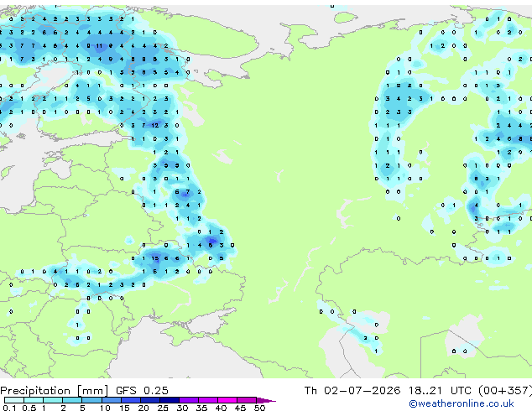Click the 'Precipitation [mm] GFS 0.25' title
The width and height of the screenshot is (532, 411).
[x=84, y=391]
